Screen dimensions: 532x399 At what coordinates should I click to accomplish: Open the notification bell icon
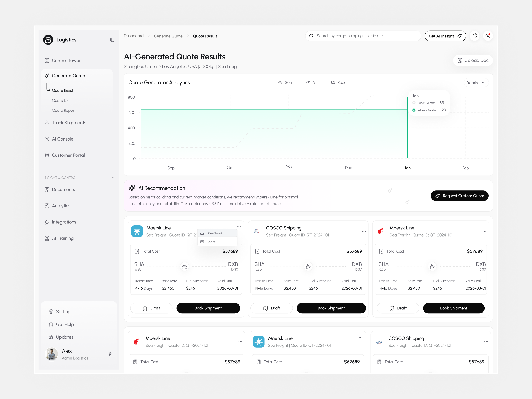pos(475,36)
